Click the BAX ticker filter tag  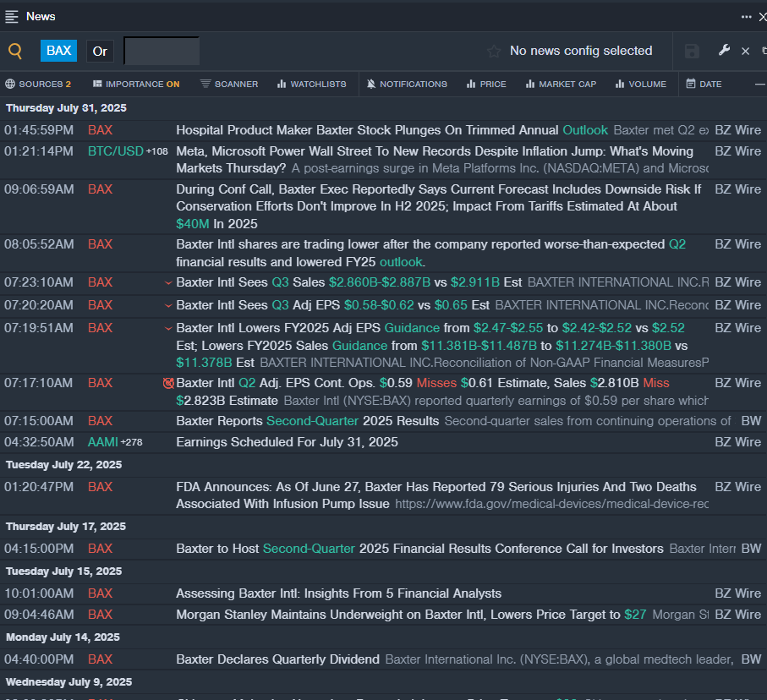tap(58, 51)
